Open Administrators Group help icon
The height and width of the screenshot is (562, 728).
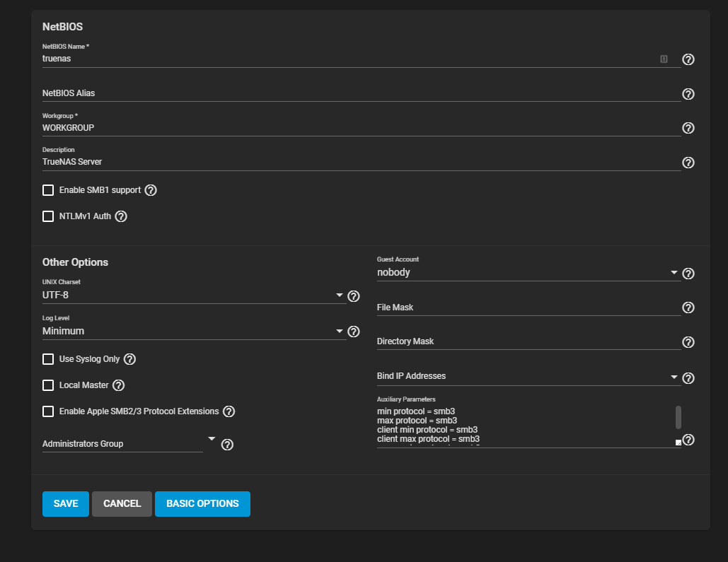click(227, 445)
